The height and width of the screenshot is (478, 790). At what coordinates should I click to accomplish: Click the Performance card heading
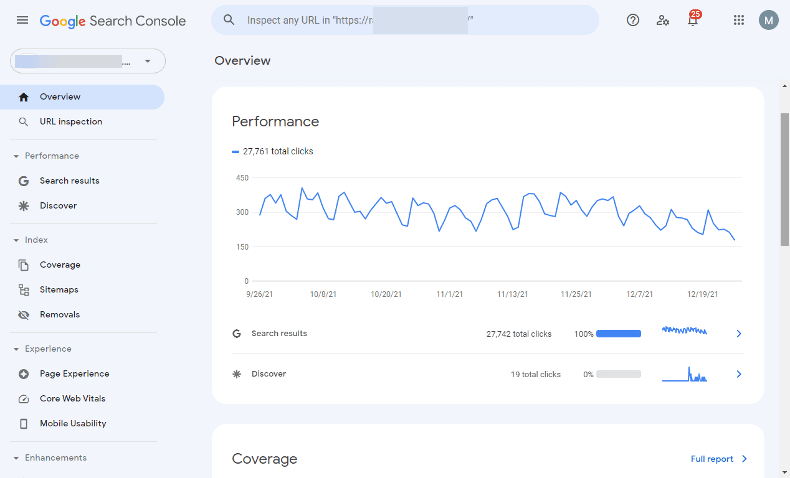275,121
